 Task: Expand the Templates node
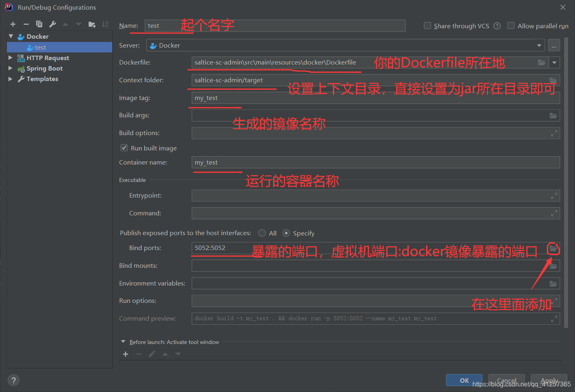pos(10,79)
